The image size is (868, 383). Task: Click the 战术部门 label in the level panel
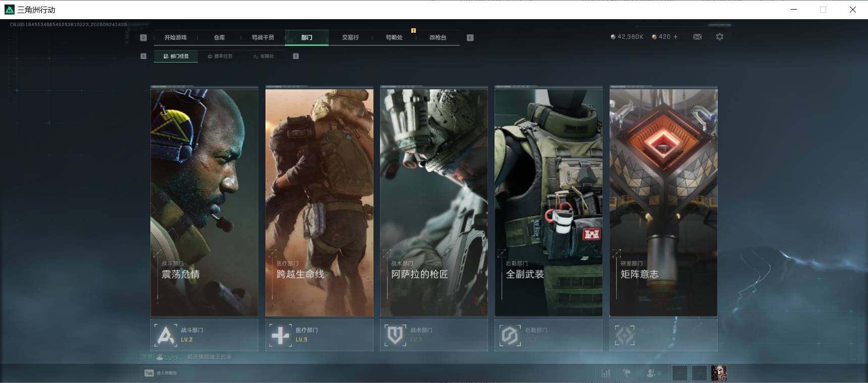click(421, 330)
